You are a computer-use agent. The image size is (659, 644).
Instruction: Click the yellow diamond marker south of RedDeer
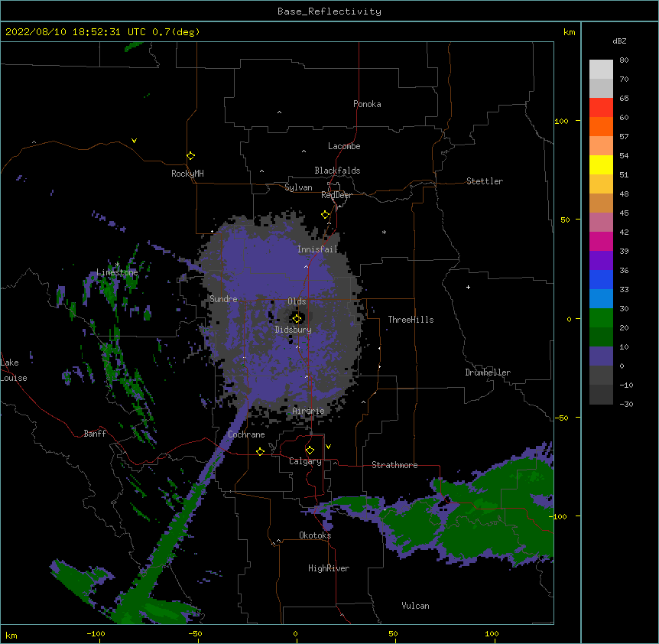[x=325, y=215]
